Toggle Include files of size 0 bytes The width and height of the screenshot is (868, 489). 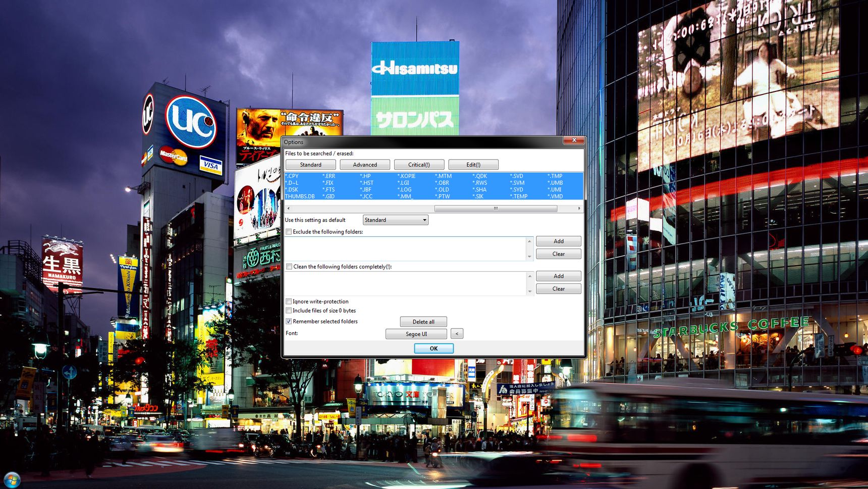(289, 311)
